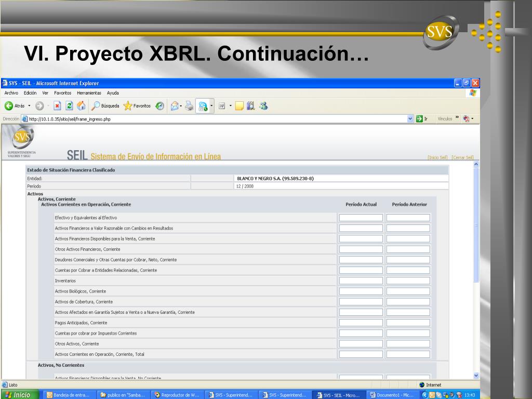
Task: Open the Ver menu
Action: [x=45, y=93]
